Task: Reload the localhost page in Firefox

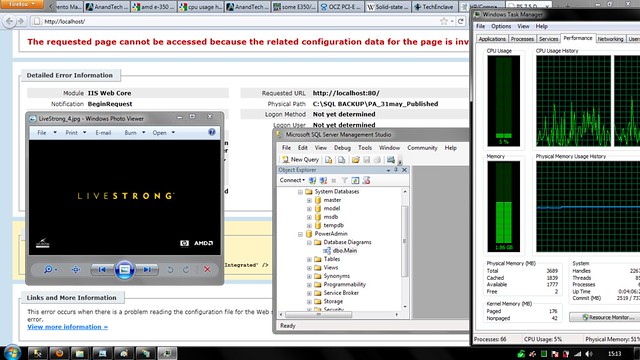Action: pyautogui.click(x=461, y=21)
